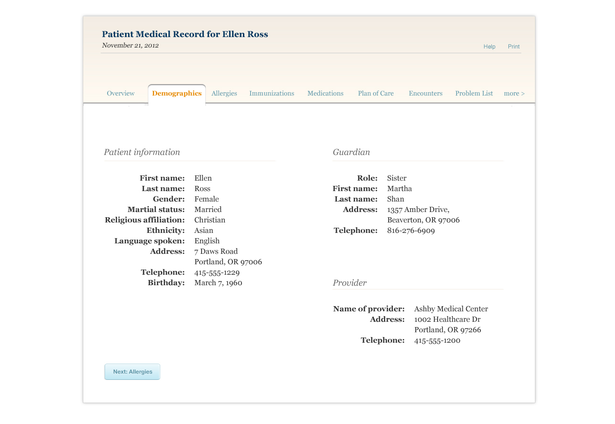
Task: Click guardian first name Martha
Action: (399, 189)
